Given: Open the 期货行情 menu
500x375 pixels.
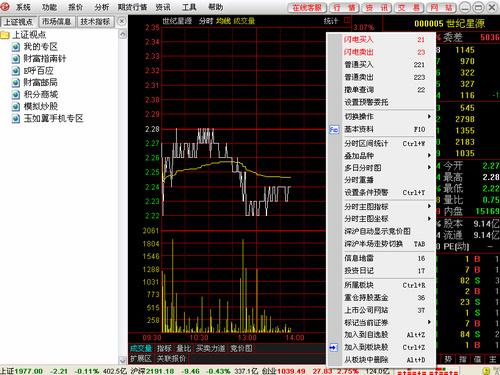Looking at the screenshot, I should click(x=132, y=7).
